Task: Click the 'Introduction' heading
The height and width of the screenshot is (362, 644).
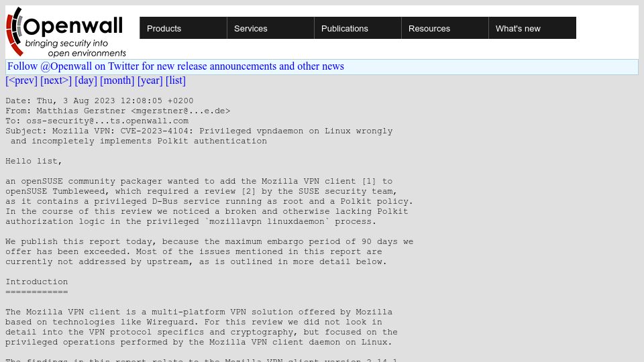Action: pyautogui.click(x=36, y=282)
